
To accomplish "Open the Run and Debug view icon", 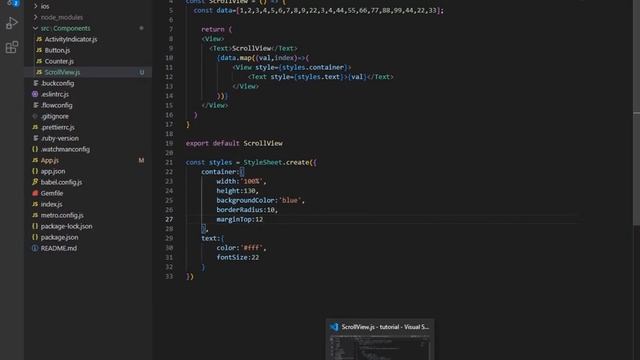I will pos(11,23).
